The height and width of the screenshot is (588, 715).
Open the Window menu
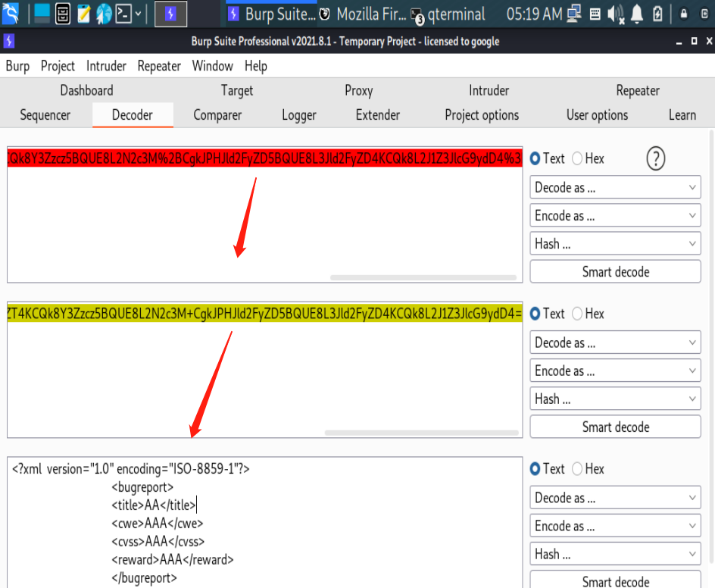click(213, 66)
